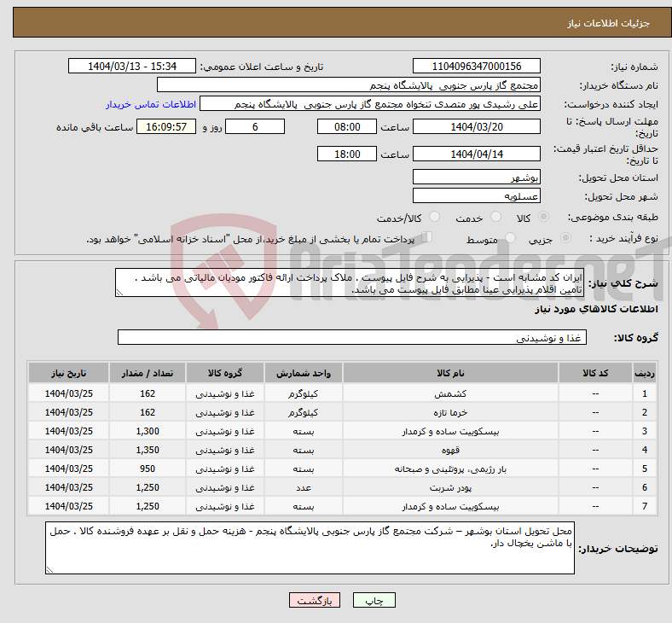Select the کشمش item name cell

click(450, 393)
